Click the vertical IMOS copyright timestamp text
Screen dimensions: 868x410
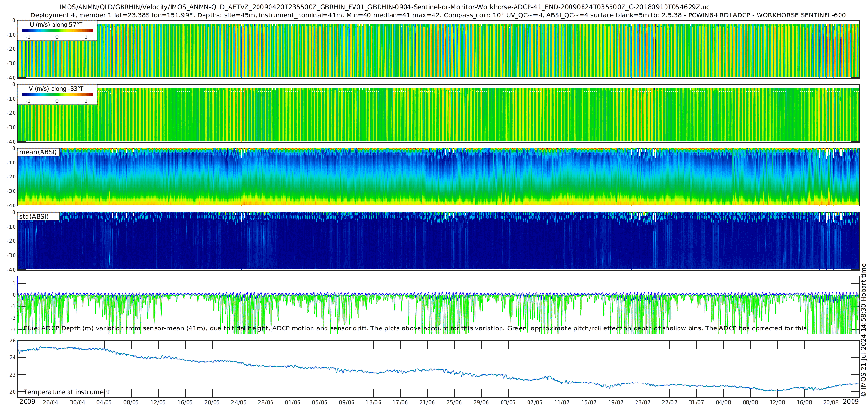click(863, 330)
